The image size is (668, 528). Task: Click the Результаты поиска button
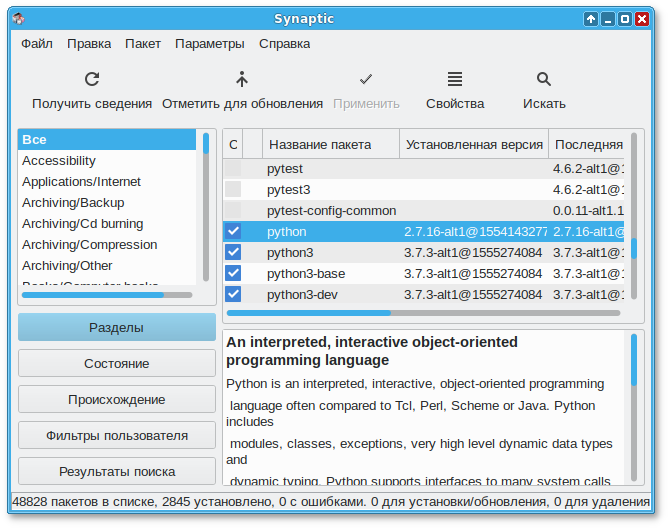(x=117, y=471)
